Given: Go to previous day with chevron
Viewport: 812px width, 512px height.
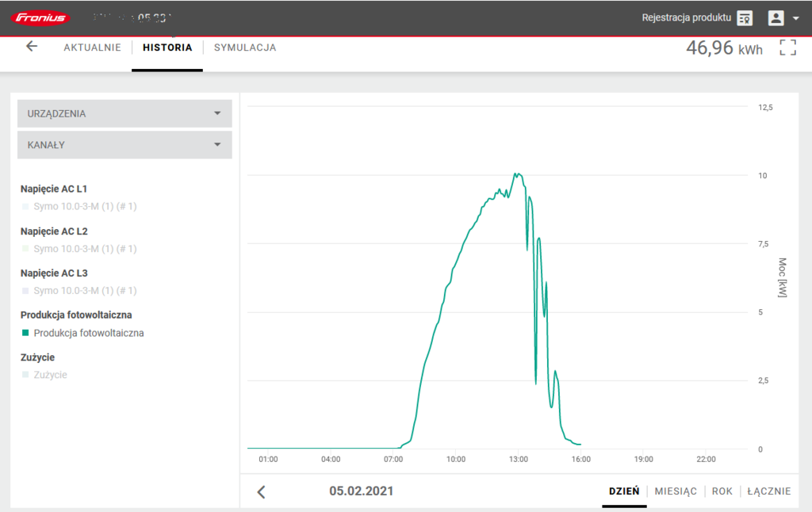Looking at the screenshot, I should (261, 491).
